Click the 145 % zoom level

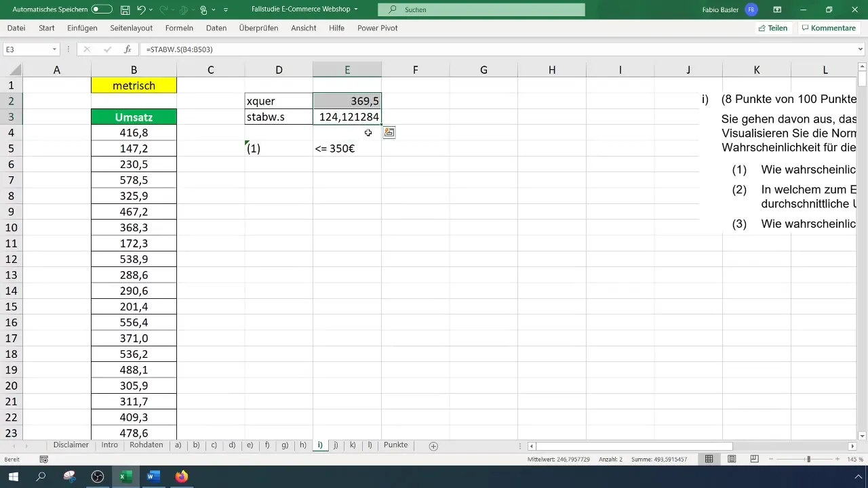(x=855, y=460)
